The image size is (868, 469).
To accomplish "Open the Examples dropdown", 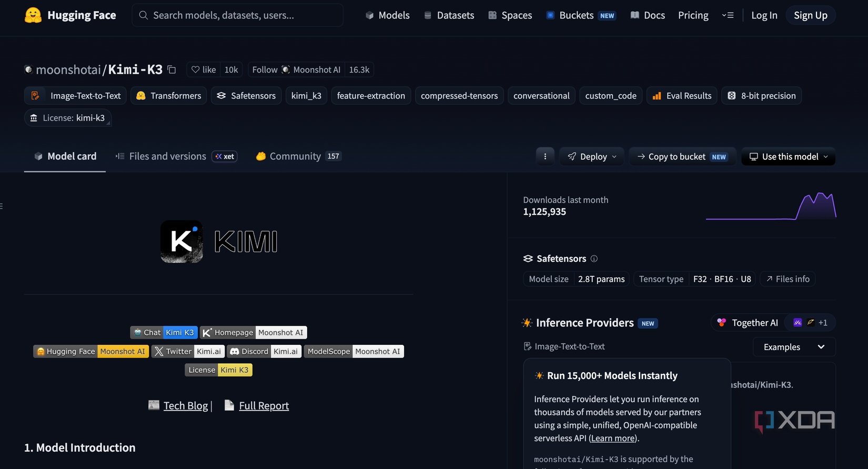I will (794, 347).
